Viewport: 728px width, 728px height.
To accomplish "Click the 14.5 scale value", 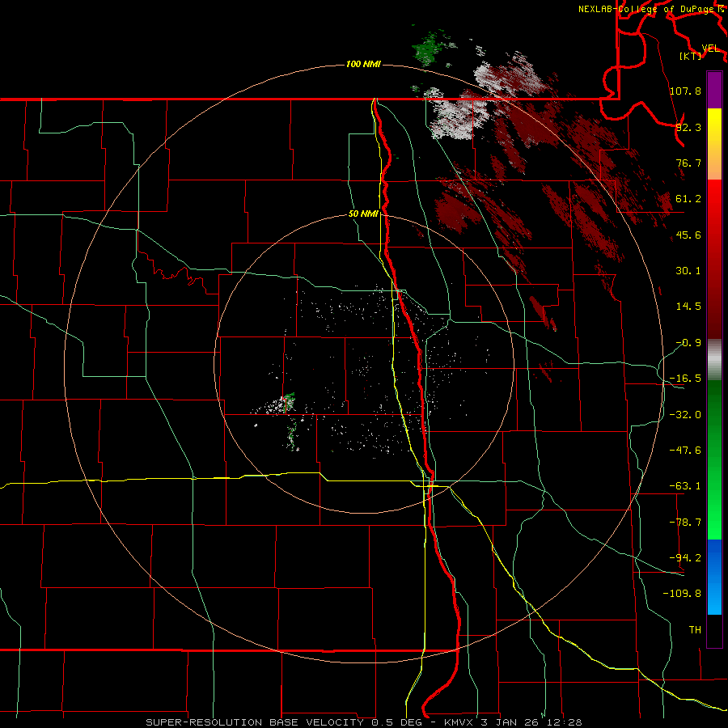I will tap(688, 307).
